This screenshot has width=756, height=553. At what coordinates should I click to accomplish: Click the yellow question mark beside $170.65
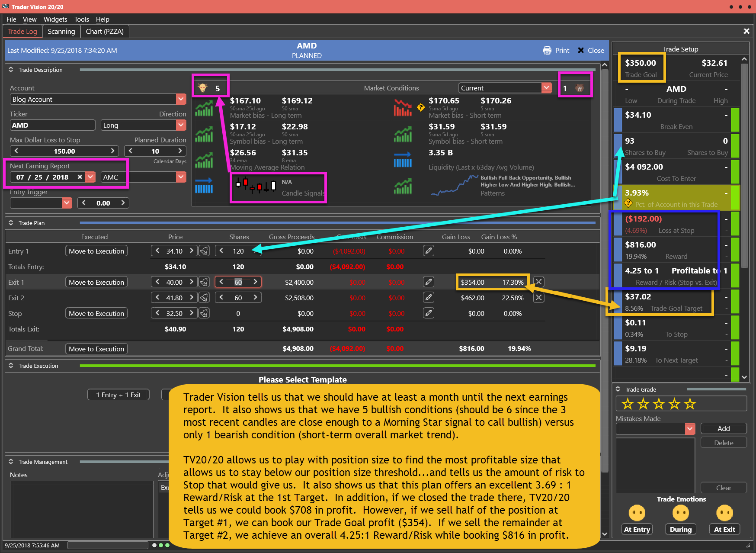click(x=421, y=107)
